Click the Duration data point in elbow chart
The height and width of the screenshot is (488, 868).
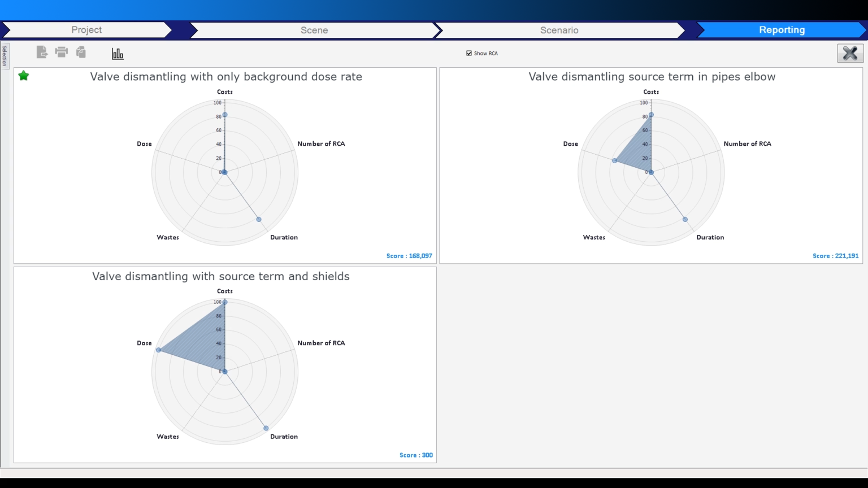[685, 219]
